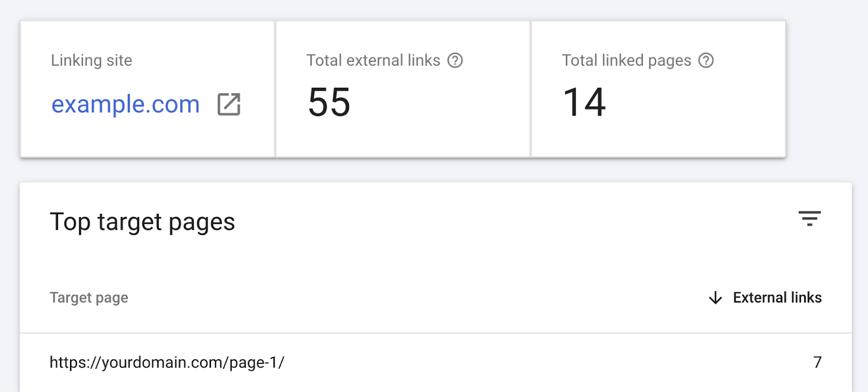The image size is (868, 392).
Task: Click the sort arrow next to External links
Action: tap(715, 297)
